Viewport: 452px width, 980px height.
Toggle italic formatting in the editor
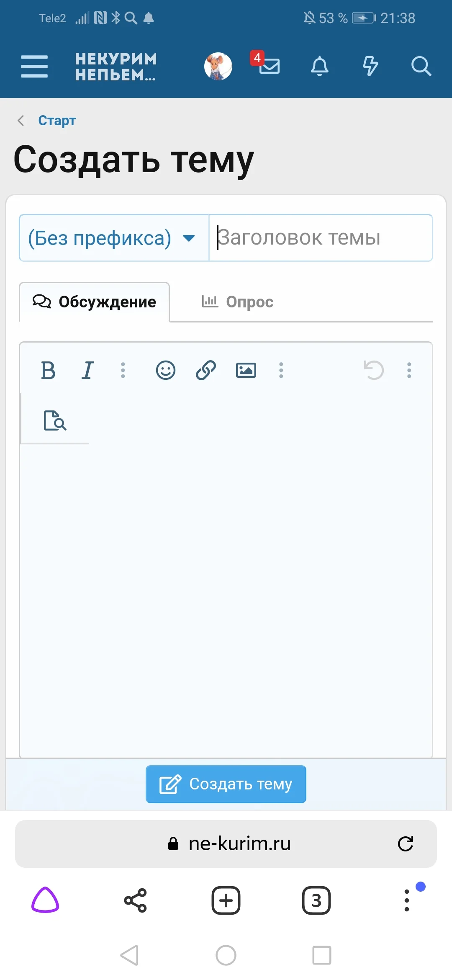point(87,370)
